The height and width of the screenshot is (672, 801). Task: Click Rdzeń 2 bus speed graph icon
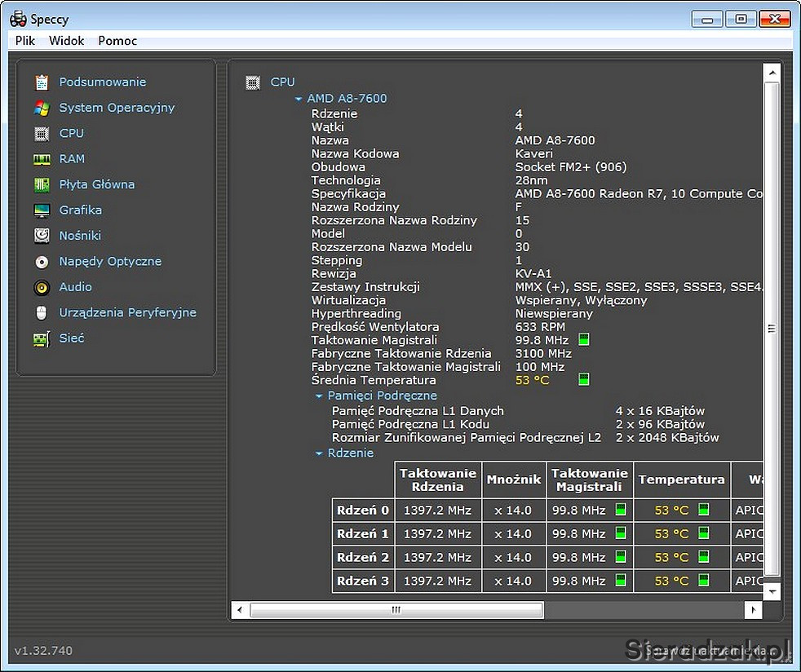[x=621, y=556]
